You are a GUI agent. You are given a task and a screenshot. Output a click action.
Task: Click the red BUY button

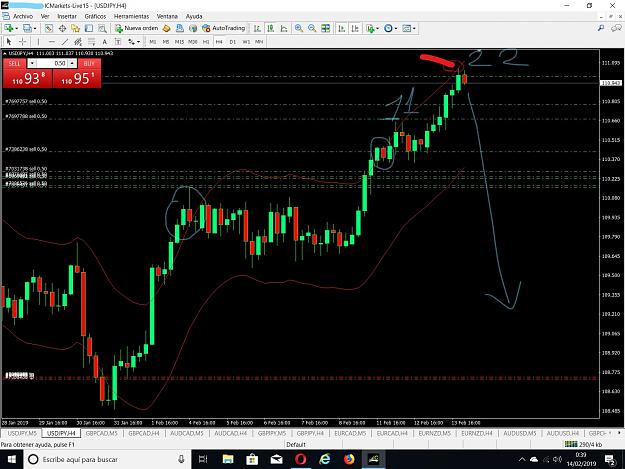(89, 63)
